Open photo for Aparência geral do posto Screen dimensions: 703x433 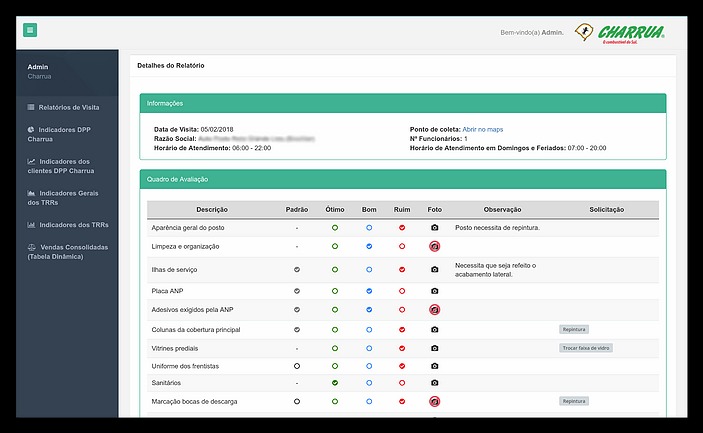(434, 228)
